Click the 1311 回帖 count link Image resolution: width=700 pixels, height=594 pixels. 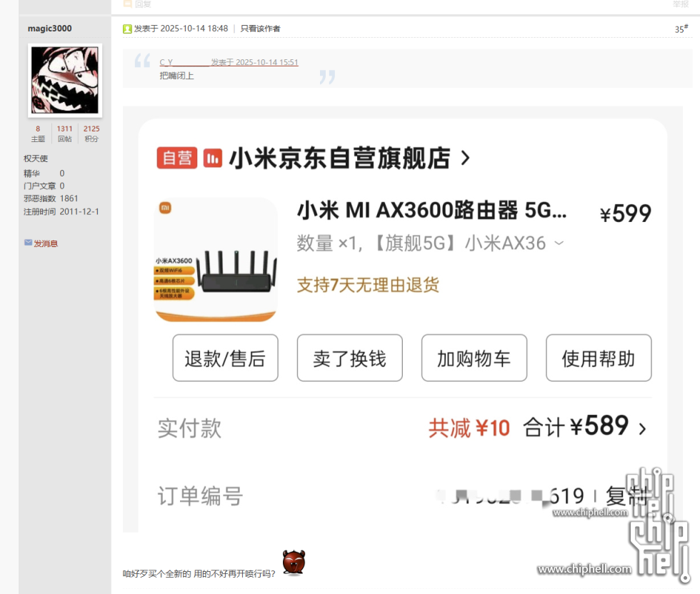(65, 129)
